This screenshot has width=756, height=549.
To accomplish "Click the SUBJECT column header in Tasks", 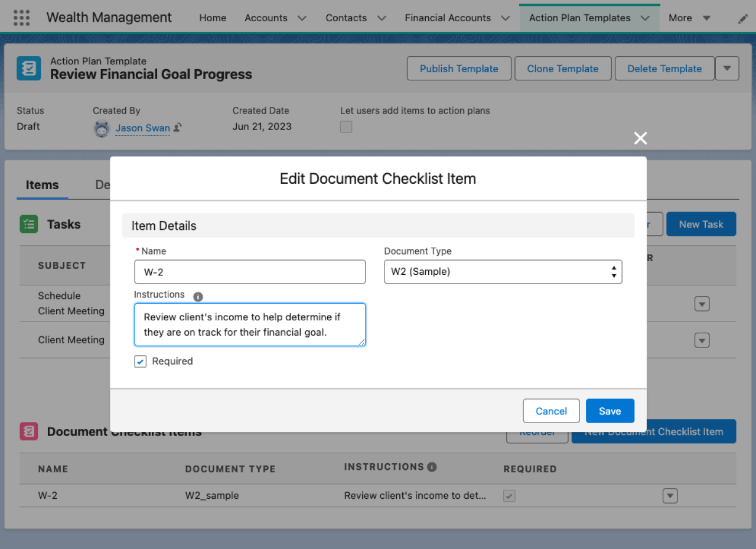I will coord(62,266).
